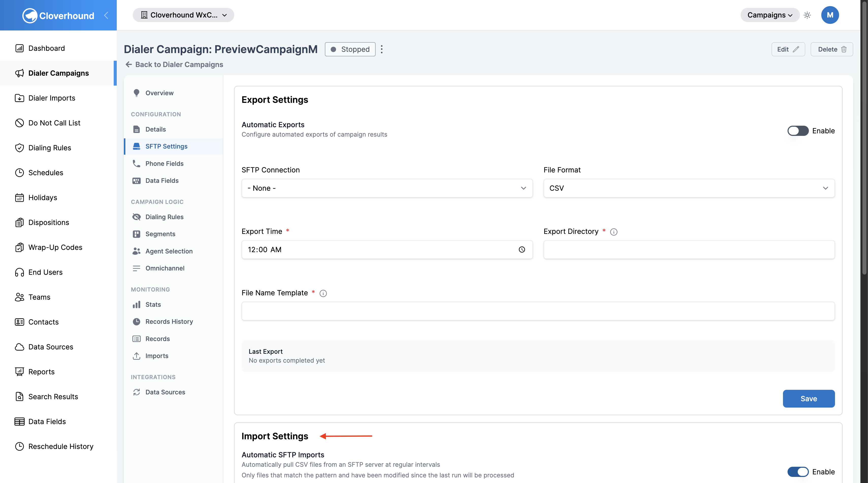Viewport: 868px width, 483px height.
Task: Click the Export Directory input field
Action: pos(689,250)
